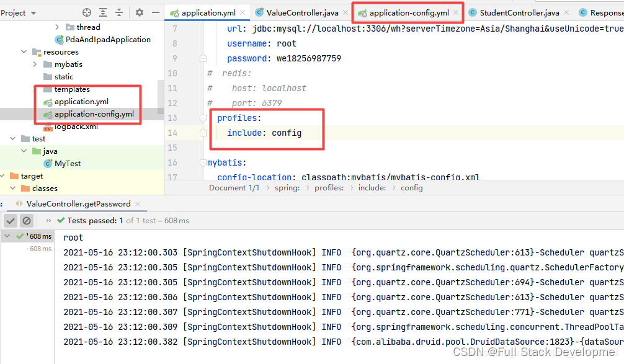The image size is (624, 364).
Task: Close the application.yml tab
Action: pyautogui.click(x=243, y=13)
